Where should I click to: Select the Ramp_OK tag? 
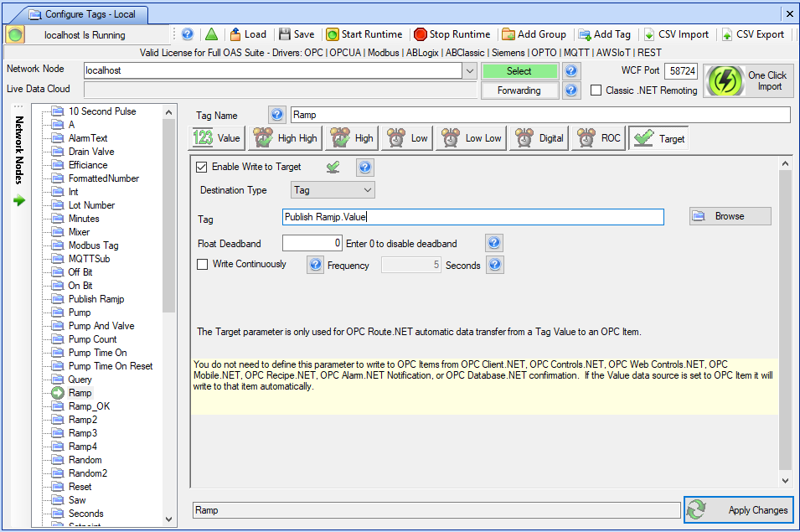(x=90, y=406)
